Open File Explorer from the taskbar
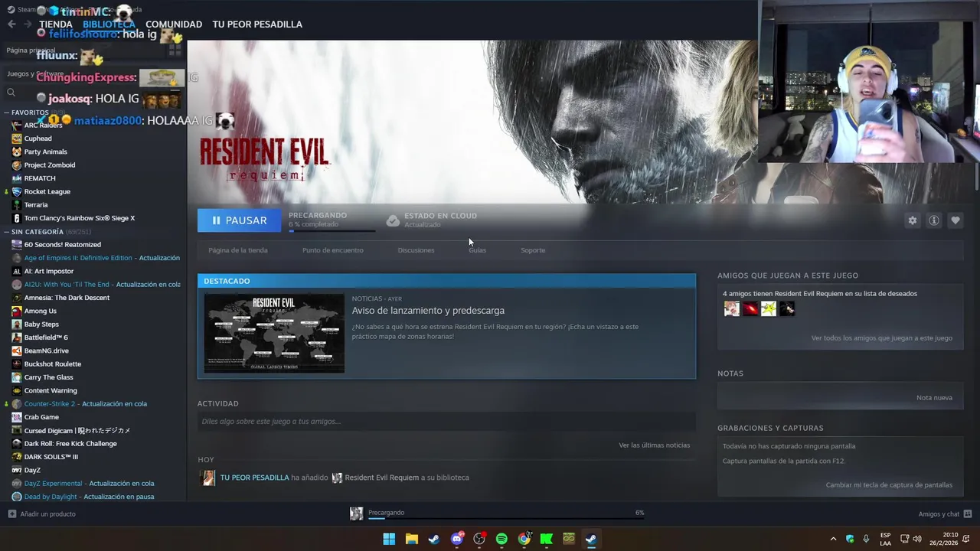The image size is (980, 551). tap(411, 539)
